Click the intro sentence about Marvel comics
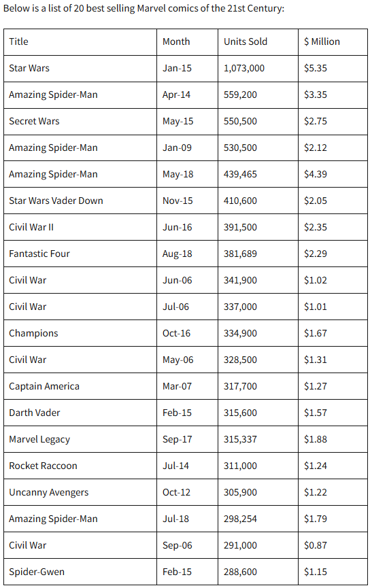Screen dimensions: 370x588 [x=144, y=9]
